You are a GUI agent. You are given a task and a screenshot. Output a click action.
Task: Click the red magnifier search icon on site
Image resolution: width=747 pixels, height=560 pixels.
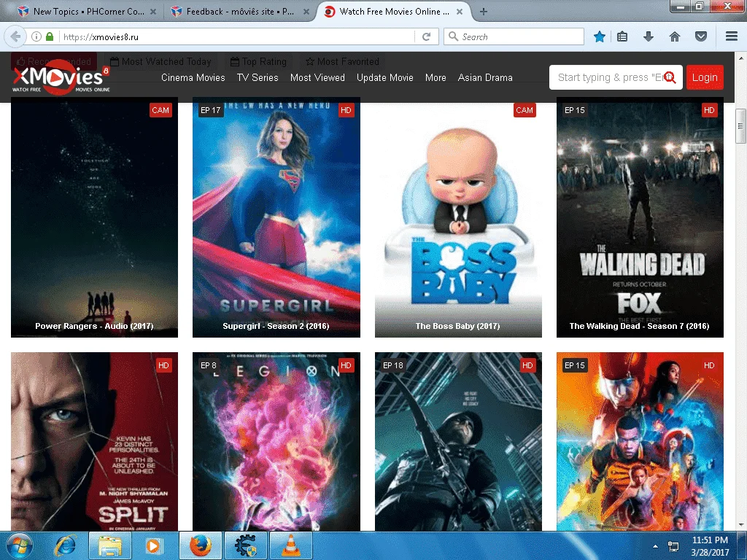tap(670, 77)
